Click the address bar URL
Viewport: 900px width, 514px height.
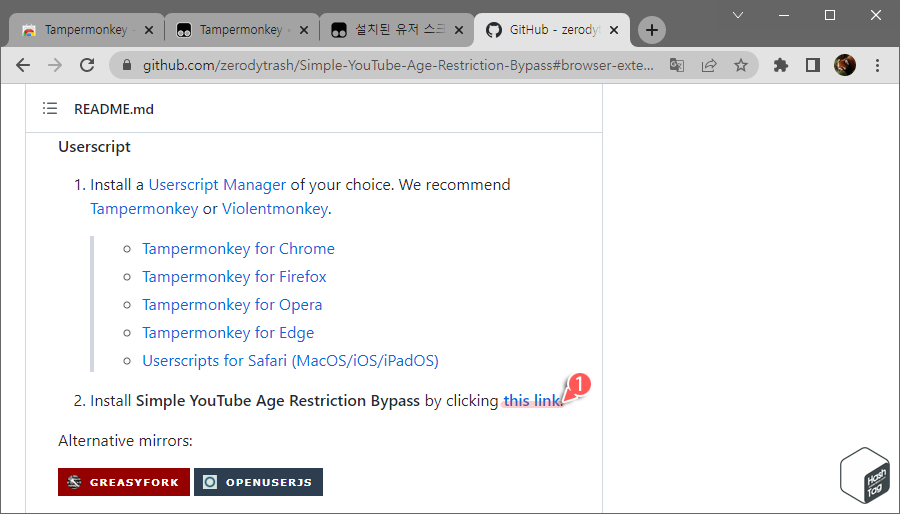(398, 65)
